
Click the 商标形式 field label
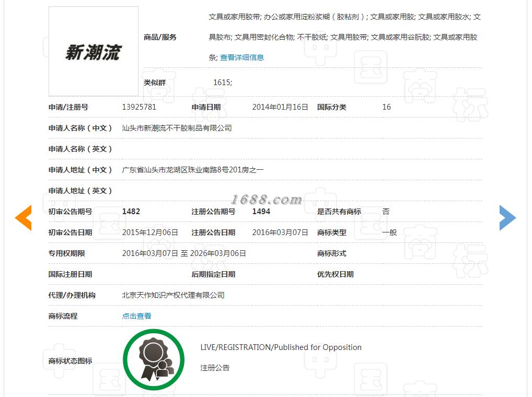[x=332, y=253]
